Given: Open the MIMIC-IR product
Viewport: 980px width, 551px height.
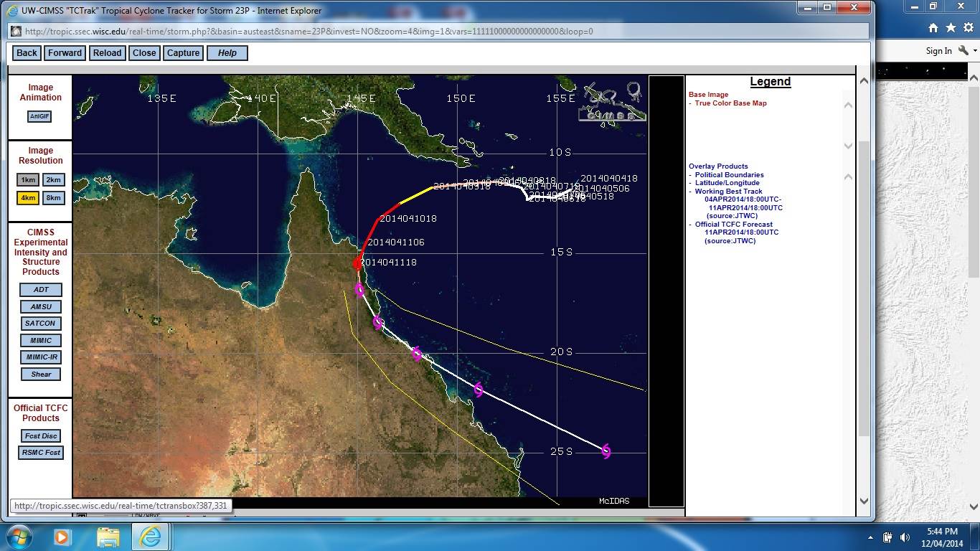Looking at the screenshot, I should pos(41,357).
